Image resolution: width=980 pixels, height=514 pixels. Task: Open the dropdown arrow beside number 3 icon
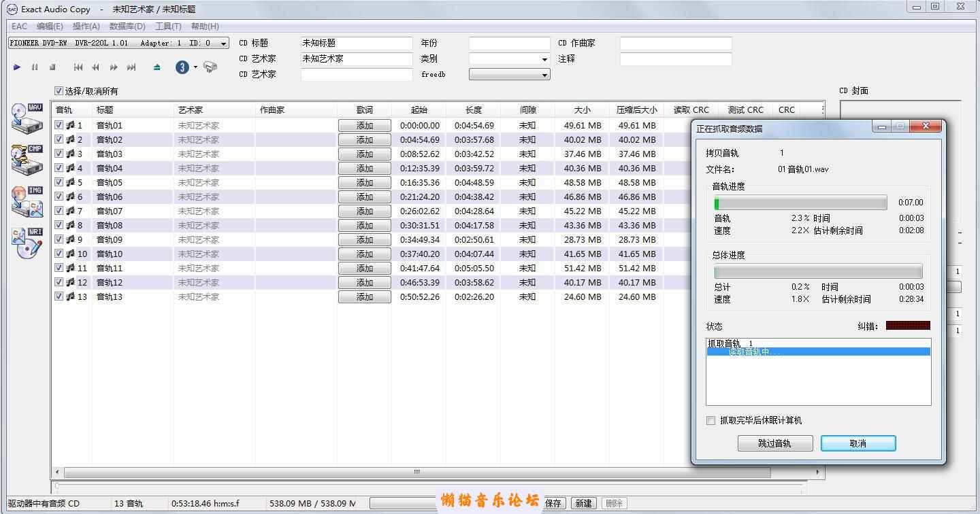(x=195, y=67)
